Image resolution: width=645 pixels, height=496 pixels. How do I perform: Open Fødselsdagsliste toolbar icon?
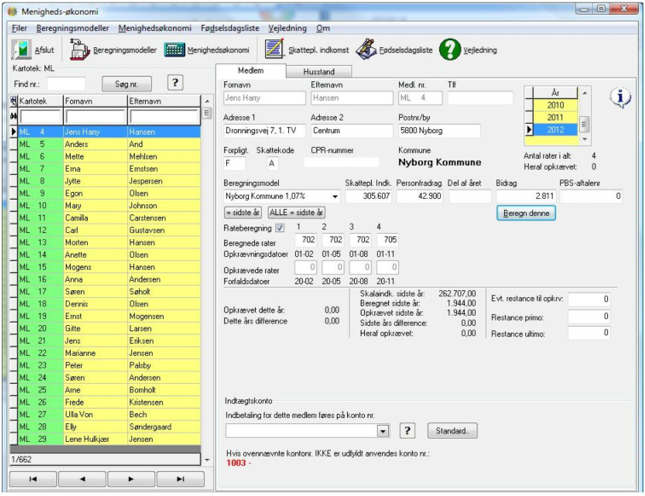pyautogui.click(x=366, y=49)
